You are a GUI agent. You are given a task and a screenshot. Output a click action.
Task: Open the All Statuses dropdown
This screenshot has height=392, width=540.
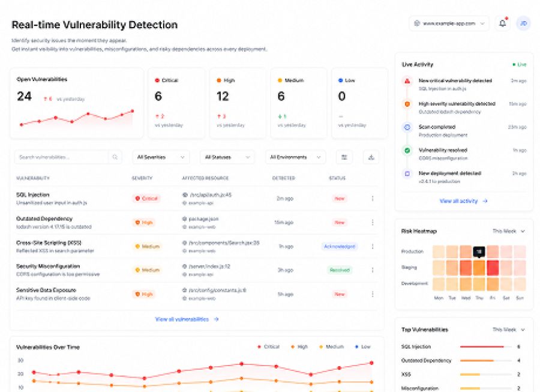[227, 157]
